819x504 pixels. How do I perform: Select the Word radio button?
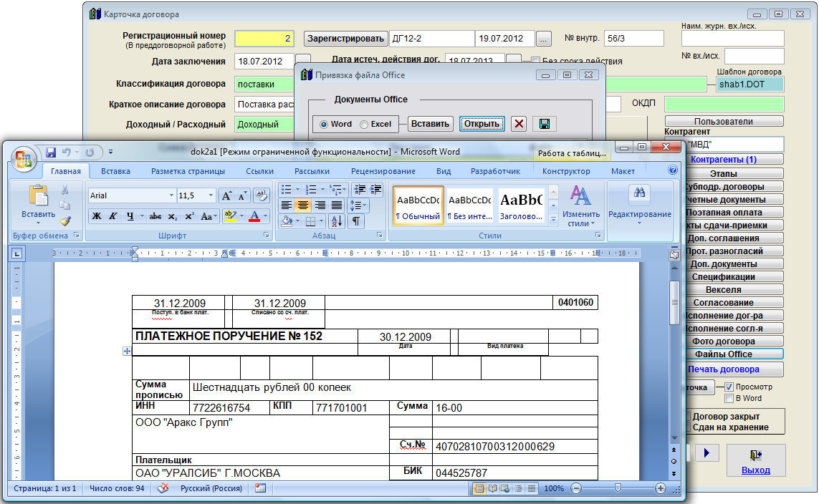click(324, 124)
